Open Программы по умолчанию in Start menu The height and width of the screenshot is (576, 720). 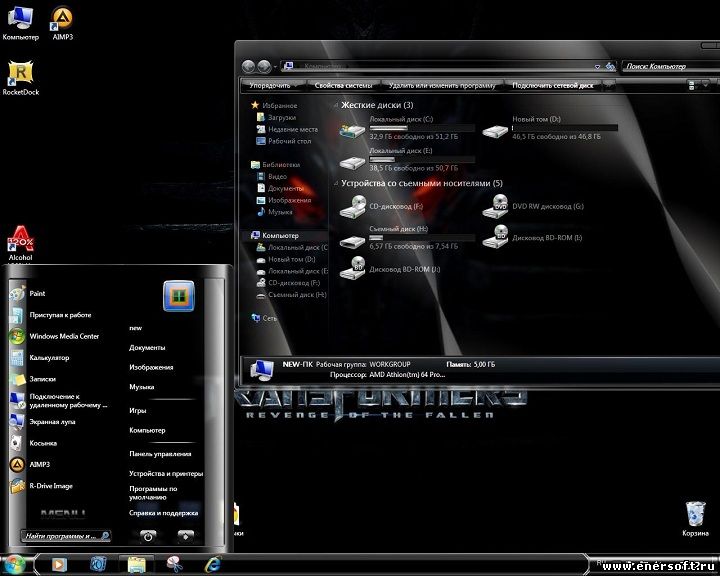pyautogui.click(x=153, y=493)
